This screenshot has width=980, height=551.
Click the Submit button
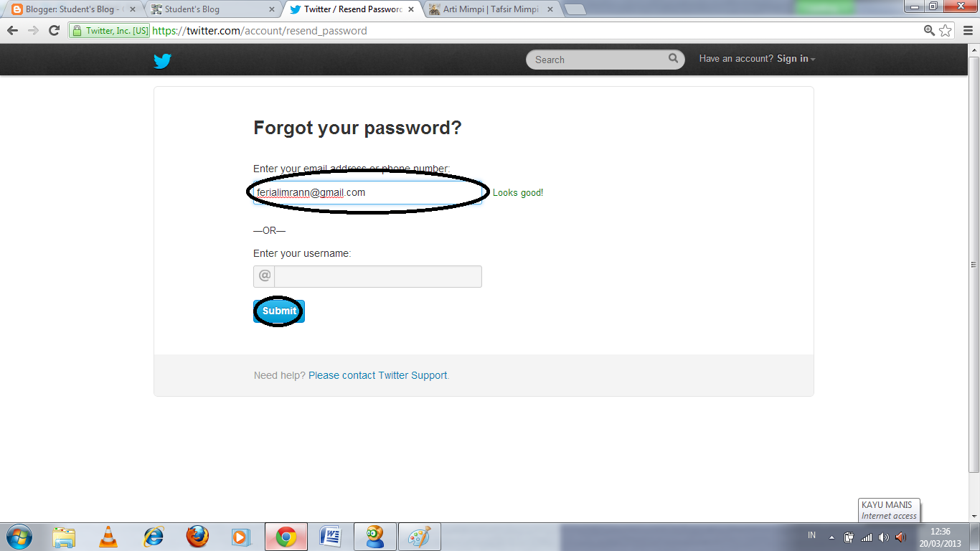[279, 311]
